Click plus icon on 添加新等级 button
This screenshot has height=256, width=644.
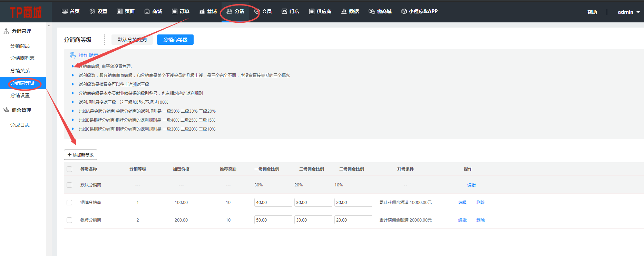tap(69, 155)
